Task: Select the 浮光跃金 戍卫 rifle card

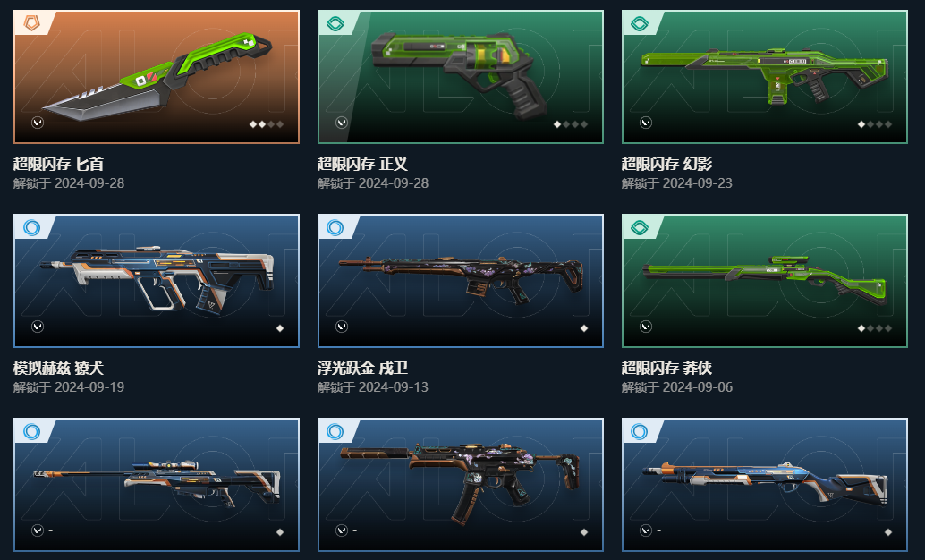Action: pos(460,281)
